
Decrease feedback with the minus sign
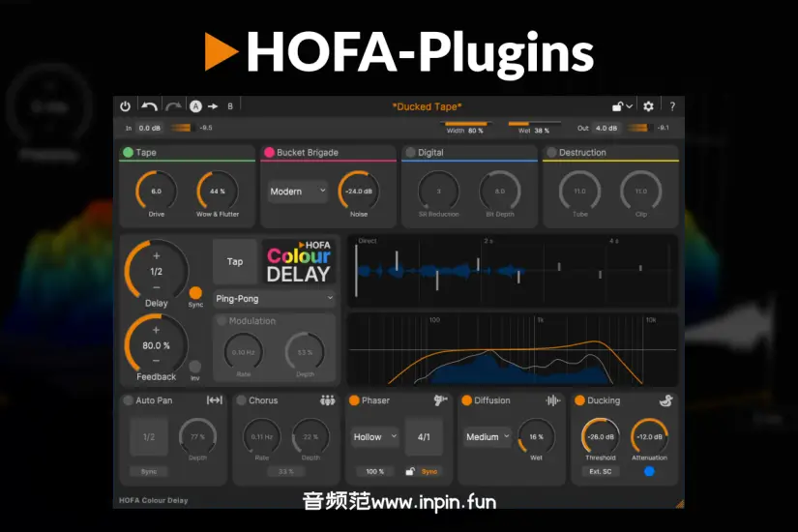pos(157,361)
